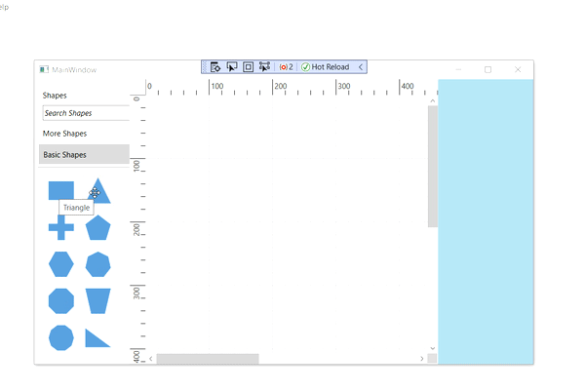
Task: Click the vertical scrollbar down arrow
Action: point(432,348)
